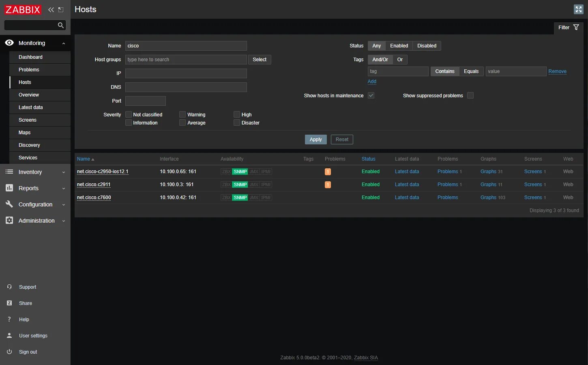This screenshot has width=588, height=365.
Task: Click the Configuration wrench icon
Action: pyautogui.click(x=9, y=204)
